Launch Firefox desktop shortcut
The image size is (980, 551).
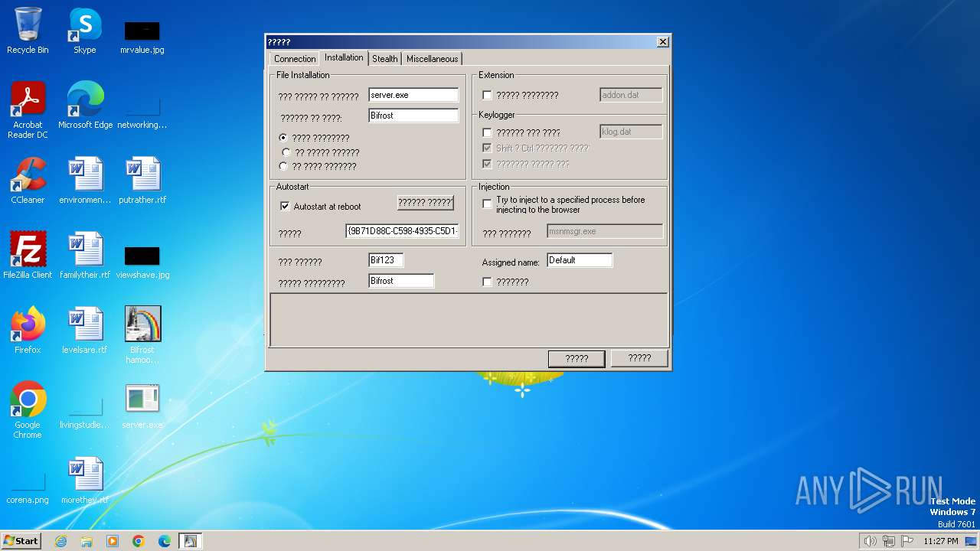[28, 331]
